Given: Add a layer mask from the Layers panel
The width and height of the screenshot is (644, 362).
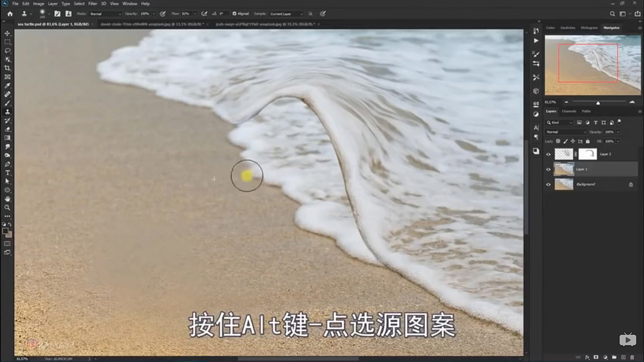Looking at the screenshot, I should (x=596, y=357).
